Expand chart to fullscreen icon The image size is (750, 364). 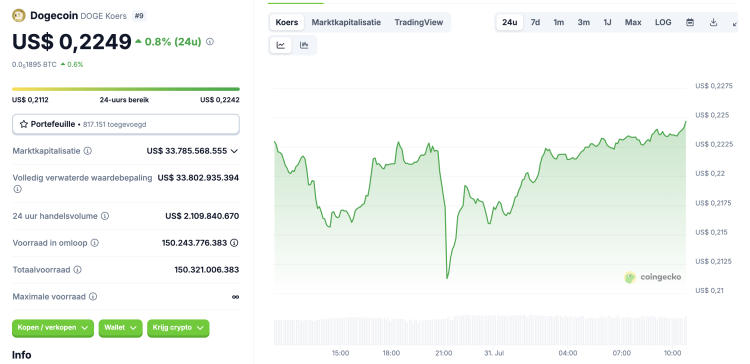[x=736, y=22]
